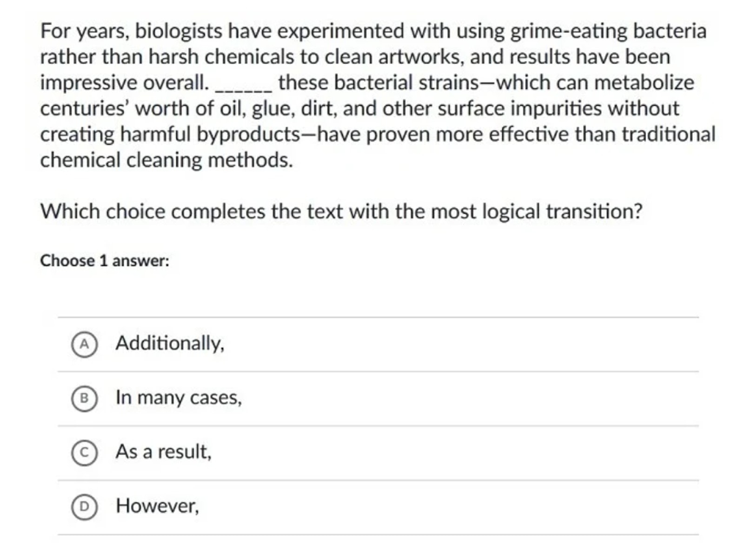Click 'chemical cleaning methods.' at passage end
The image size is (744, 560).
coord(166,160)
